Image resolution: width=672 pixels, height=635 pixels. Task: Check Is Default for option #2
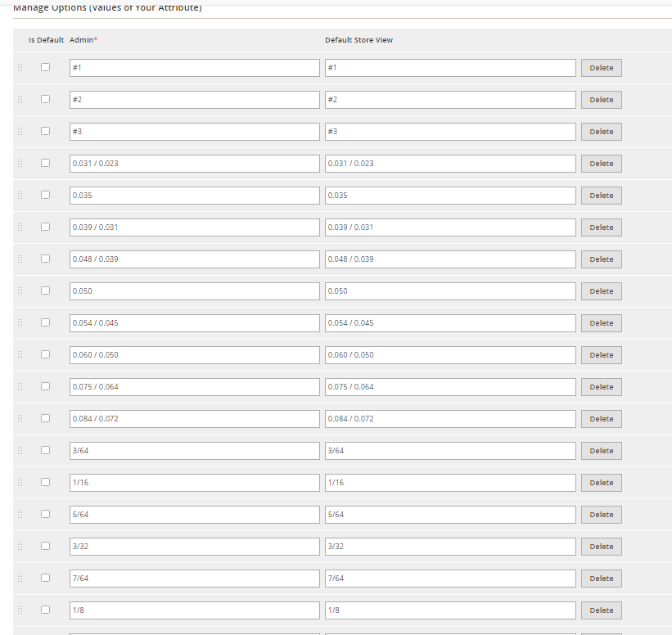coord(46,99)
